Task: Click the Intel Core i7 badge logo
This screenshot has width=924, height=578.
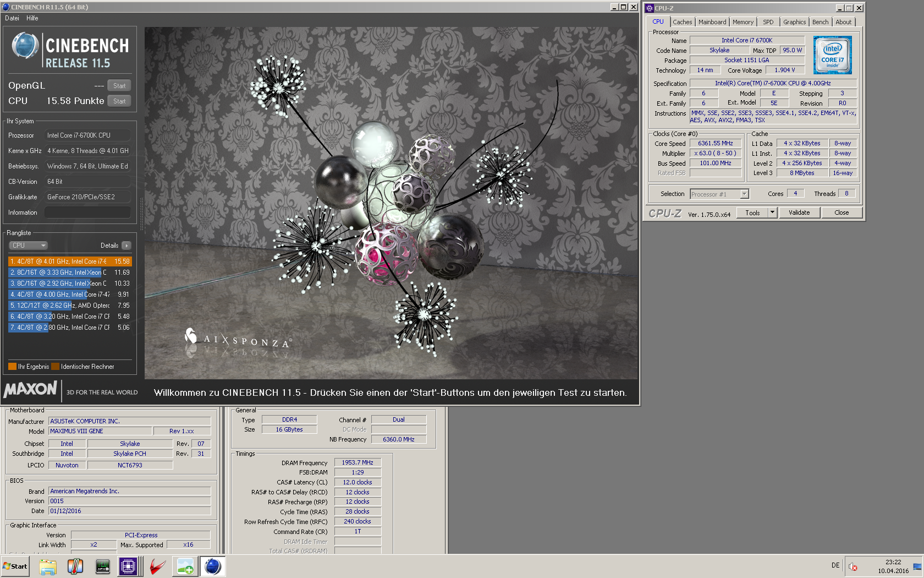Action: click(x=833, y=55)
